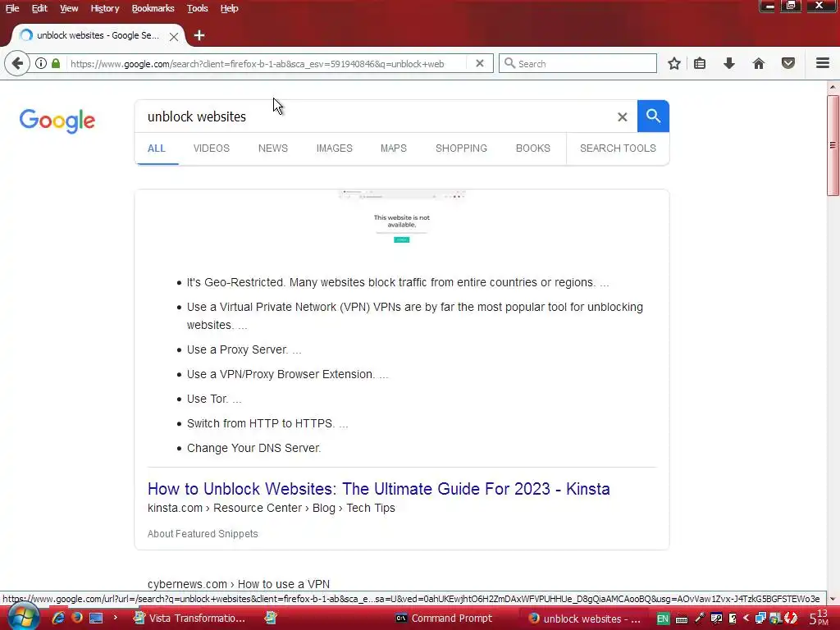The width and height of the screenshot is (840, 630).
Task: Click the 'About Featured Snippets' link
Action: [203, 533]
